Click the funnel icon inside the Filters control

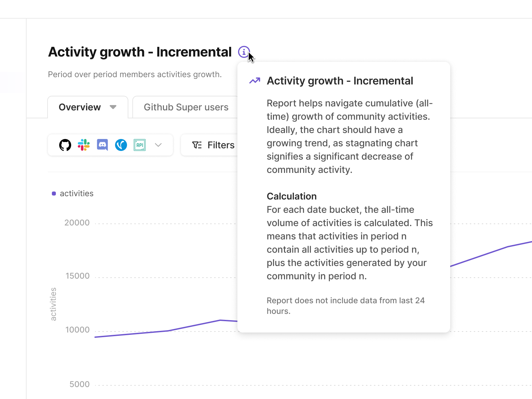pyautogui.click(x=197, y=145)
